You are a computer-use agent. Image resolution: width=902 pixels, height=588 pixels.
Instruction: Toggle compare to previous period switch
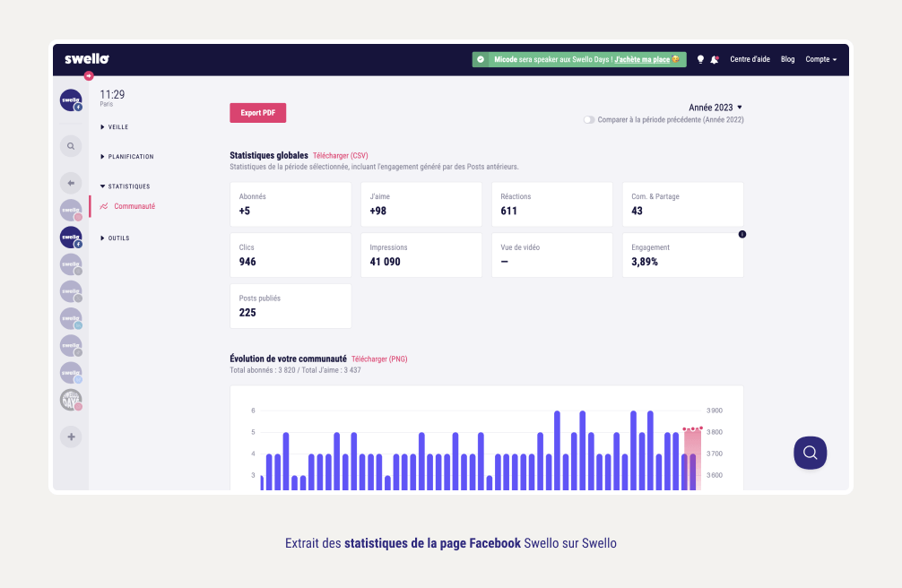pyautogui.click(x=589, y=119)
